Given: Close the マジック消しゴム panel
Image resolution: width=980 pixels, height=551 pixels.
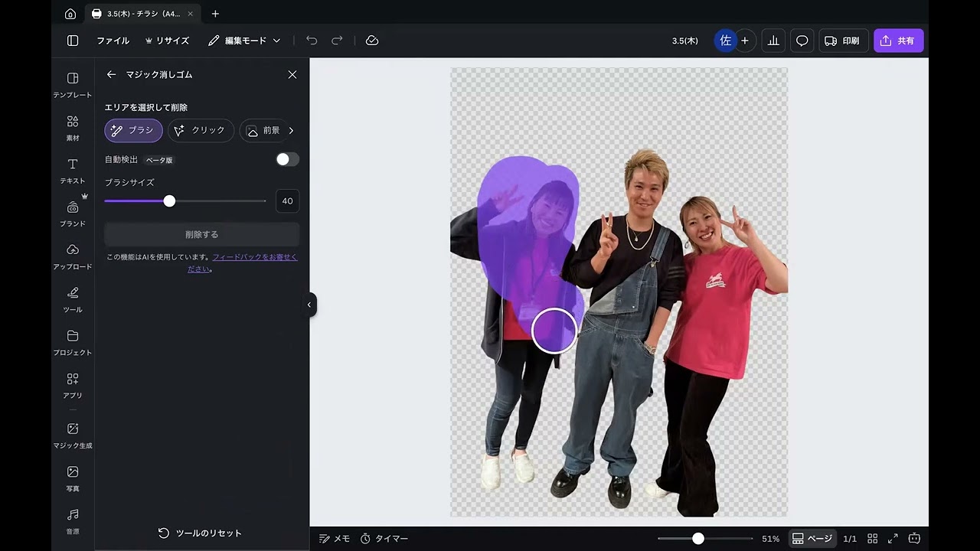Looking at the screenshot, I should [292, 74].
